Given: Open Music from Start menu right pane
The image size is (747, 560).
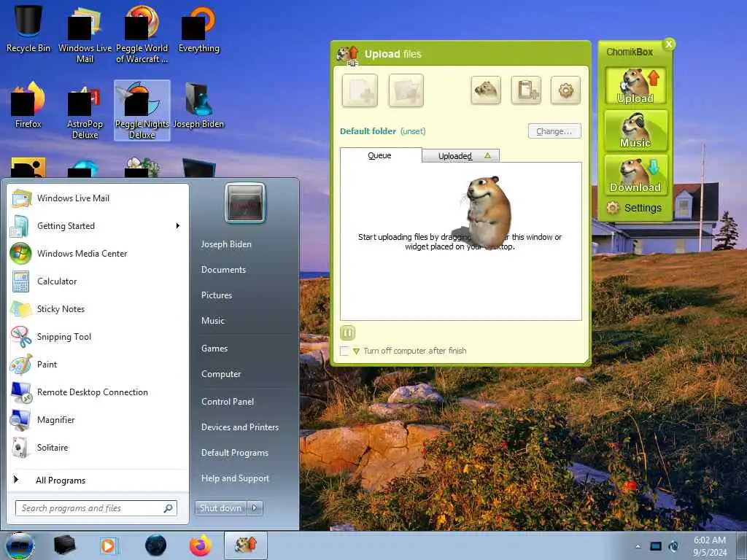Looking at the screenshot, I should coord(213,321).
